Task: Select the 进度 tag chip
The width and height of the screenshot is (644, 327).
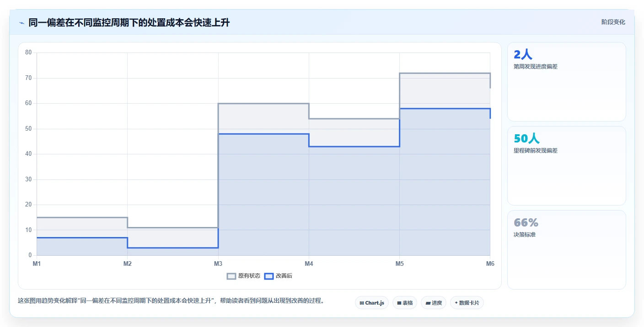Action: coord(434,303)
